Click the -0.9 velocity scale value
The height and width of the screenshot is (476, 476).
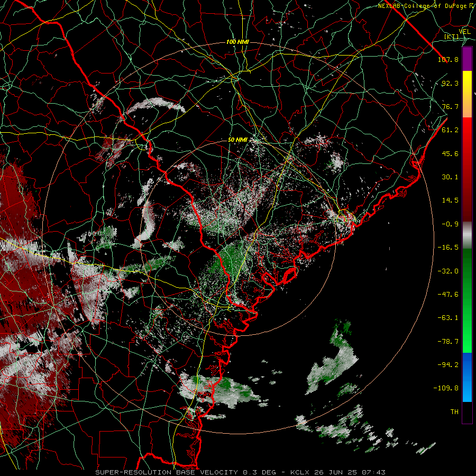coord(450,224)
